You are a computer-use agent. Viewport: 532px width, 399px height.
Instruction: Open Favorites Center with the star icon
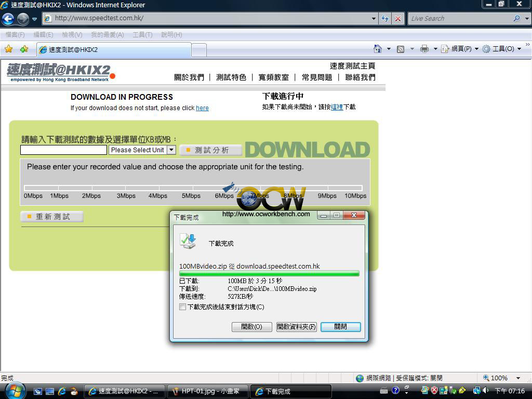point(8,49)
